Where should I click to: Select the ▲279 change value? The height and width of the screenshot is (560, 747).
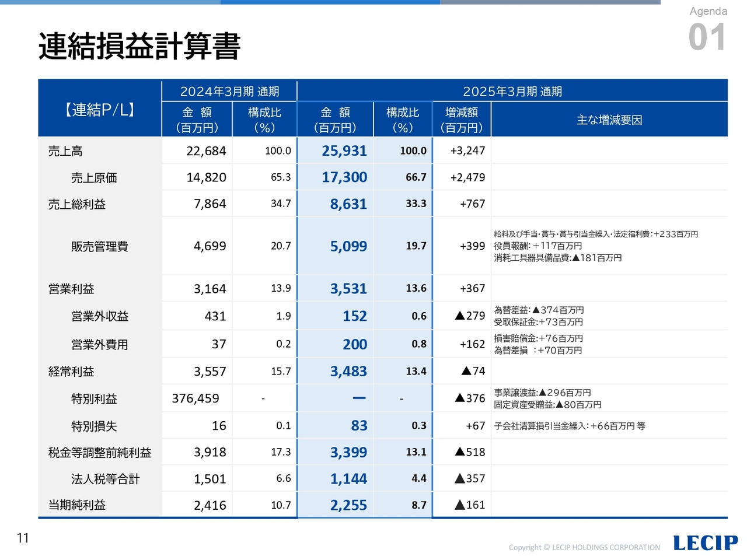[470, 316]
